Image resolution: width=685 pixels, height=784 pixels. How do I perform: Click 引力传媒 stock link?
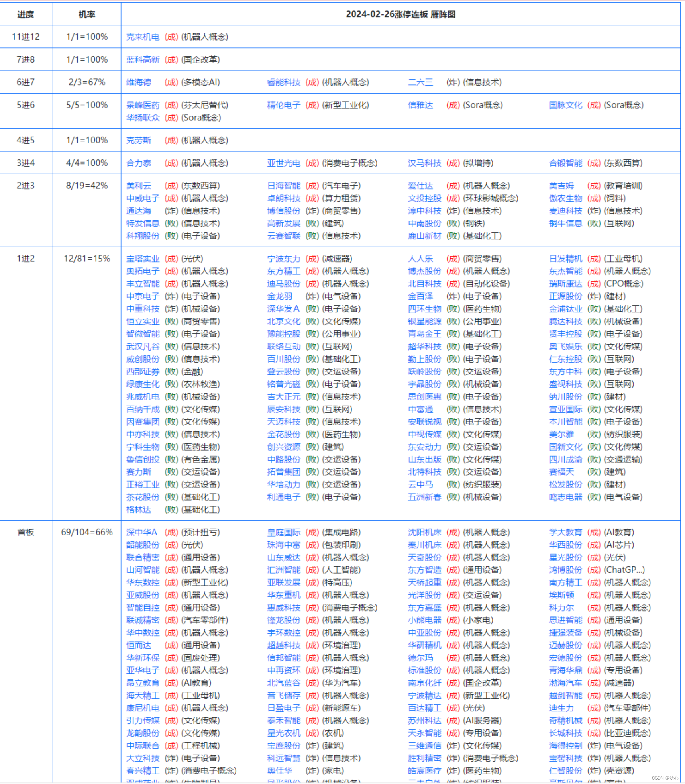143,721
